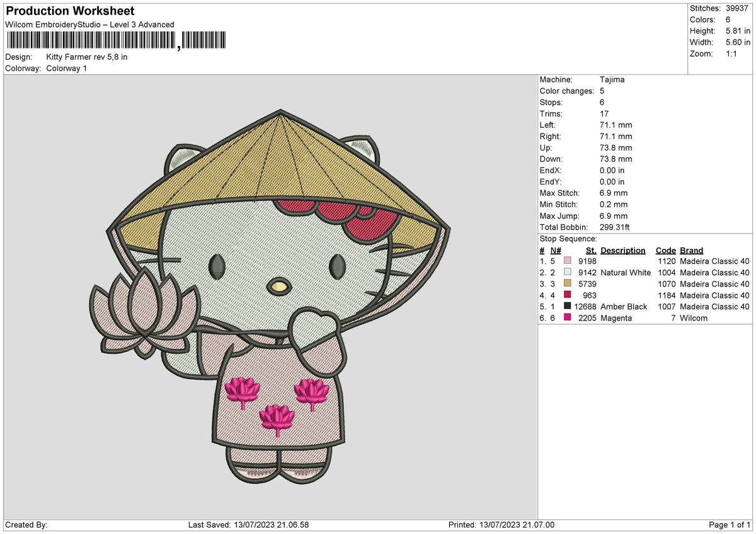Click the Min Stitch value 0.2 mm

(614, 205)
